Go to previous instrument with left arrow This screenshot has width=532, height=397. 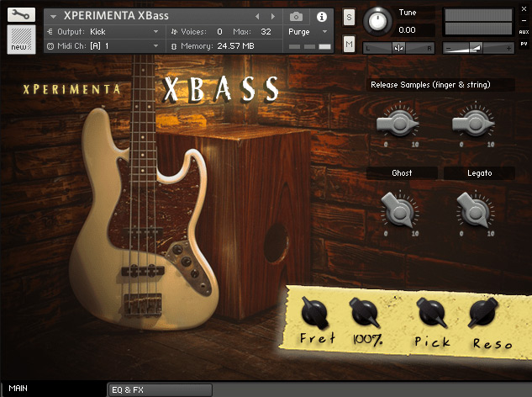click(x=258, y=16)
